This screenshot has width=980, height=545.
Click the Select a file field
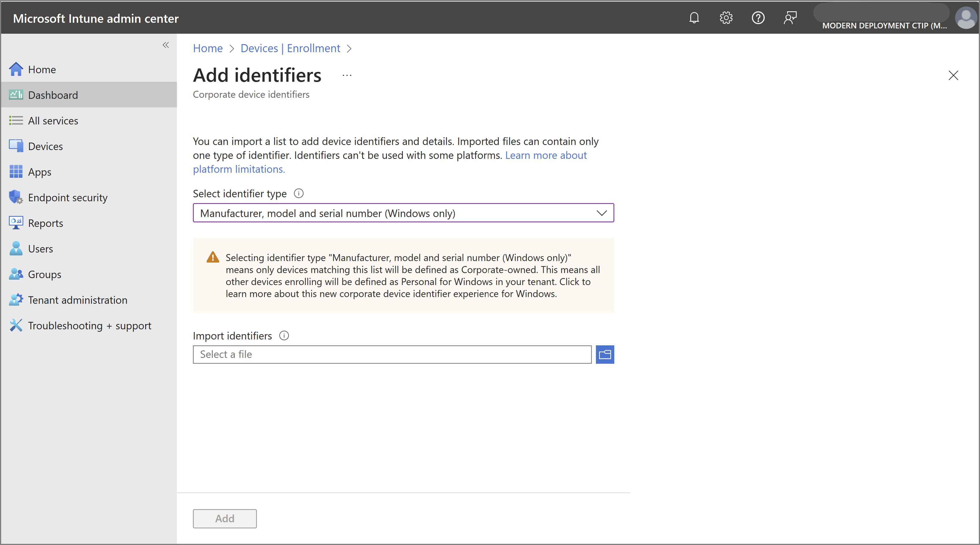click(392, 354)
